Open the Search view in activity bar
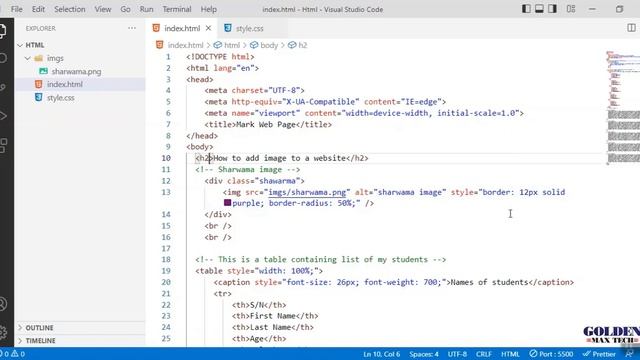640x360 pixels. click(x=3, y=58)
